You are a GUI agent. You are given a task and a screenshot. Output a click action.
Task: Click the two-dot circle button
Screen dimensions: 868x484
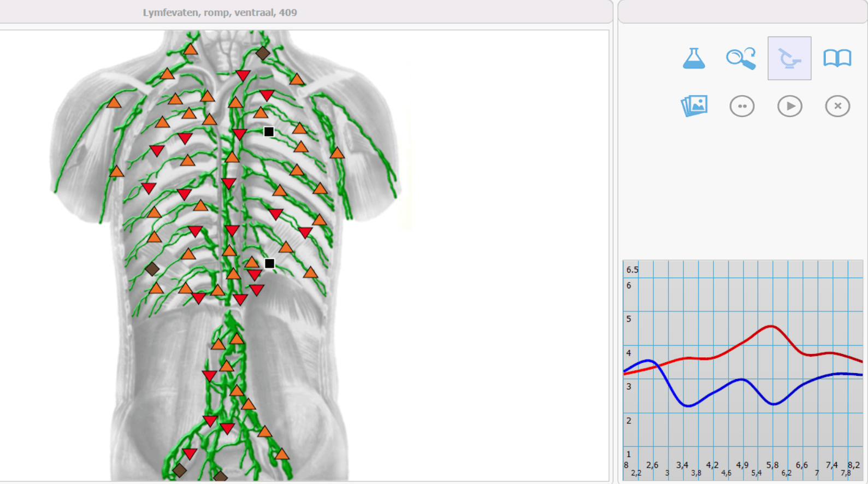click(742, 106)
